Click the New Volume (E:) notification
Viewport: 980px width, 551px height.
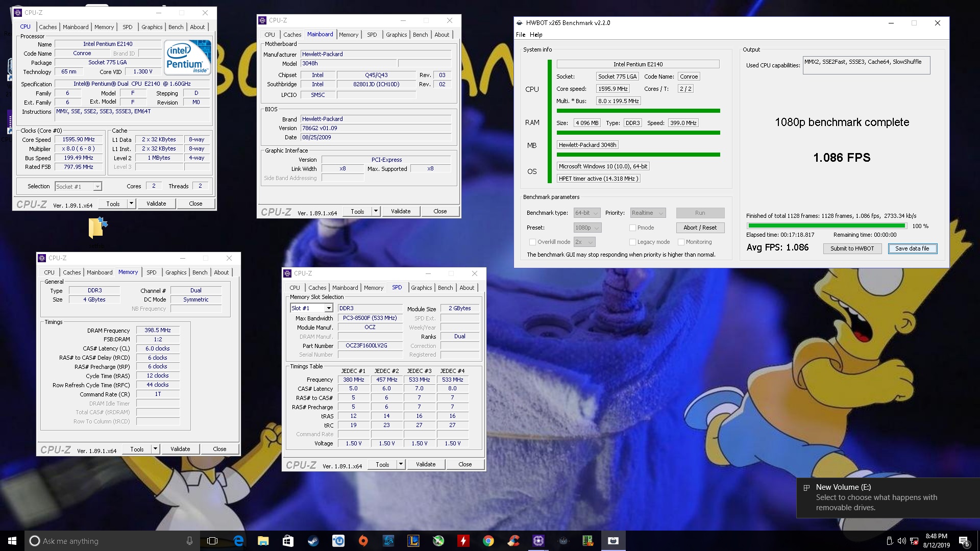pos(888,497)
